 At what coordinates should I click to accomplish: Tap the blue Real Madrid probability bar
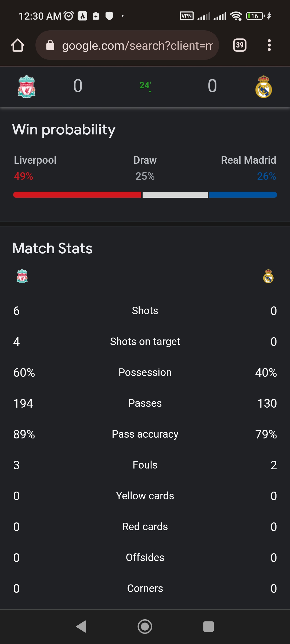[243, 195]
